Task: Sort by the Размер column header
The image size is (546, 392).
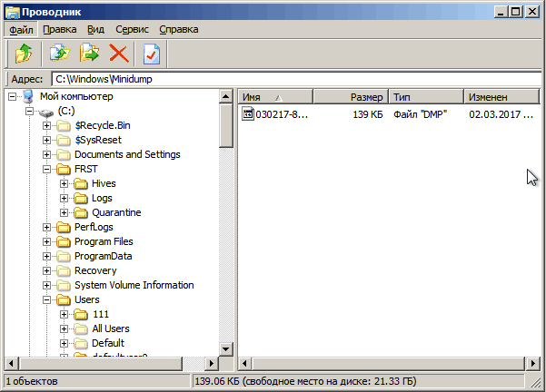Action: (351, 97)
